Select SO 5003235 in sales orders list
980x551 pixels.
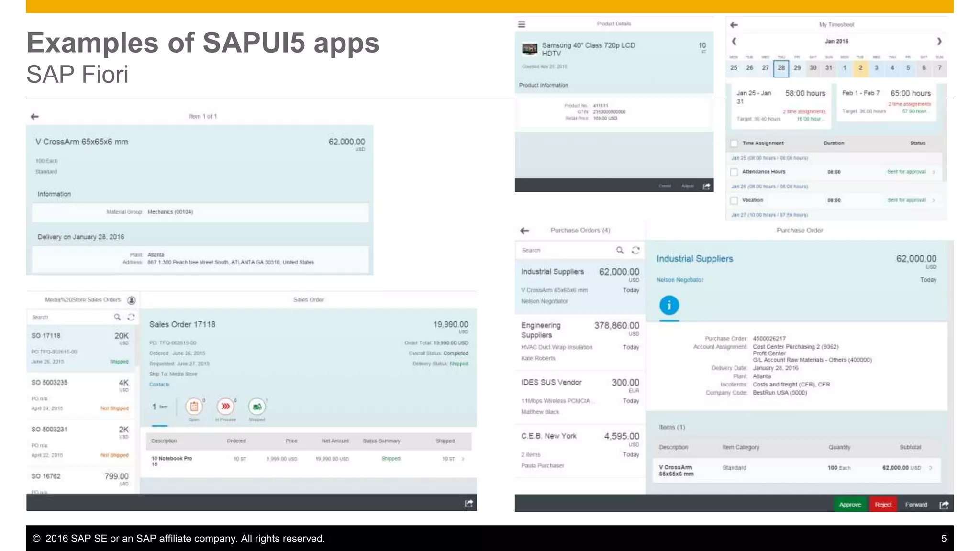[80, 395]
